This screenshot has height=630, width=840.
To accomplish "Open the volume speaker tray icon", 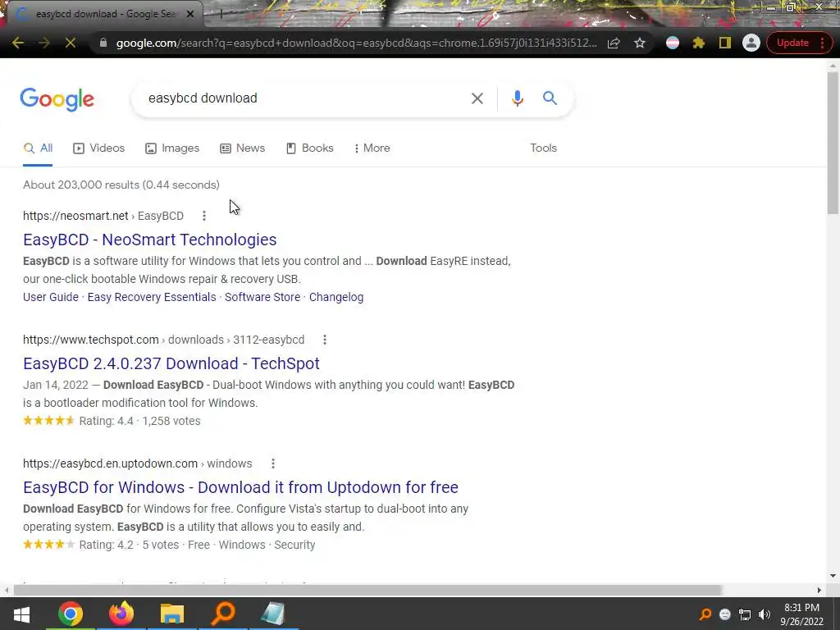I will pos(765,614).
